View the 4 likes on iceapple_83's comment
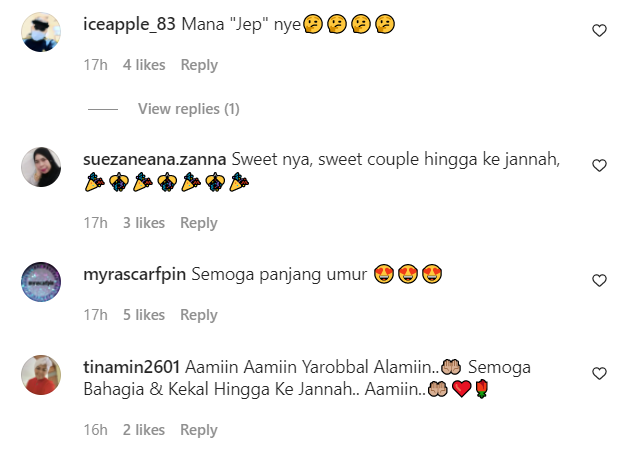The width and height of the screenshot is (621, 457). pyautogui.click(x=144, y=65)
